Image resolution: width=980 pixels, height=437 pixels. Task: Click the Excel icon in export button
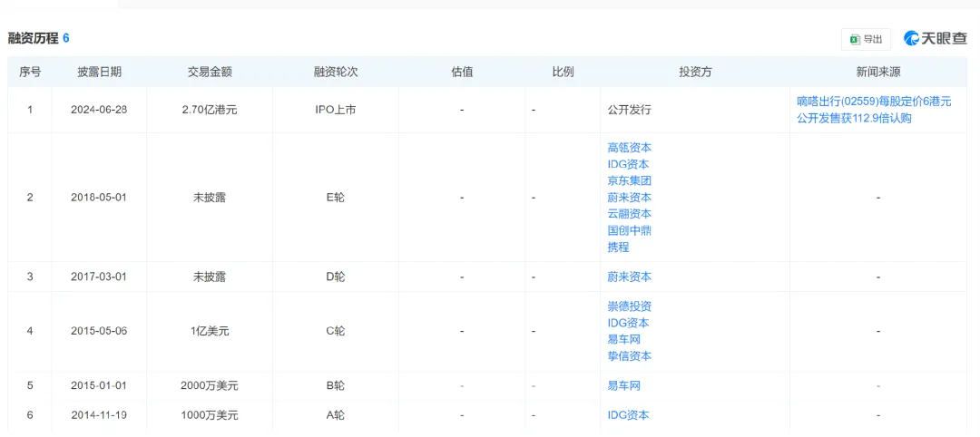[855, 39]
